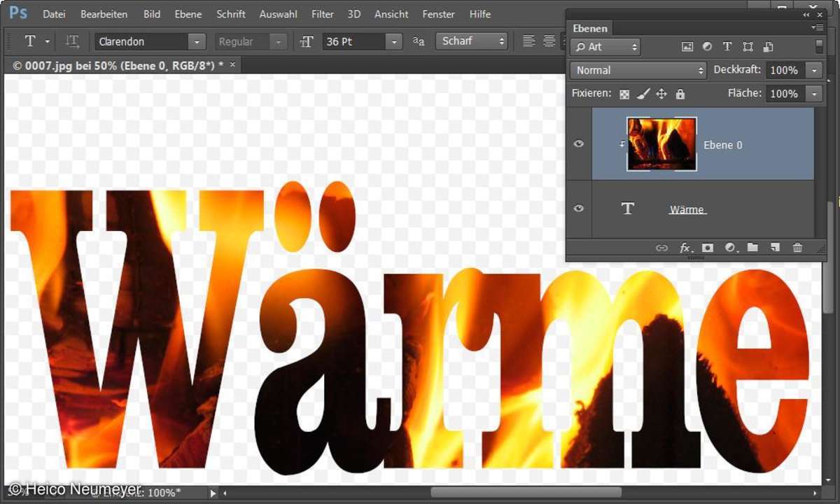Open the Bearbeiten menu
840x504 pixels.
(104, 14)
